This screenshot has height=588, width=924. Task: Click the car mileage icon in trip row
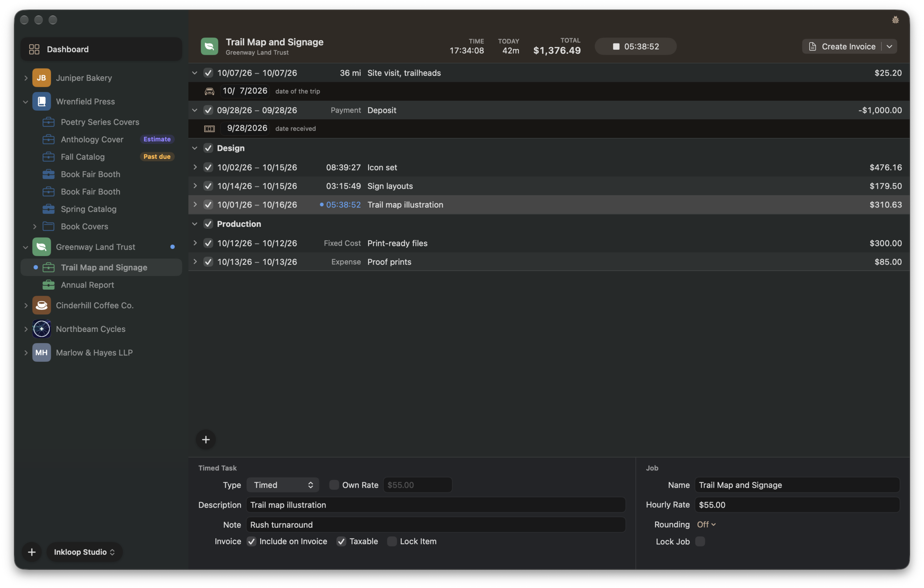(x=209, y=91)
